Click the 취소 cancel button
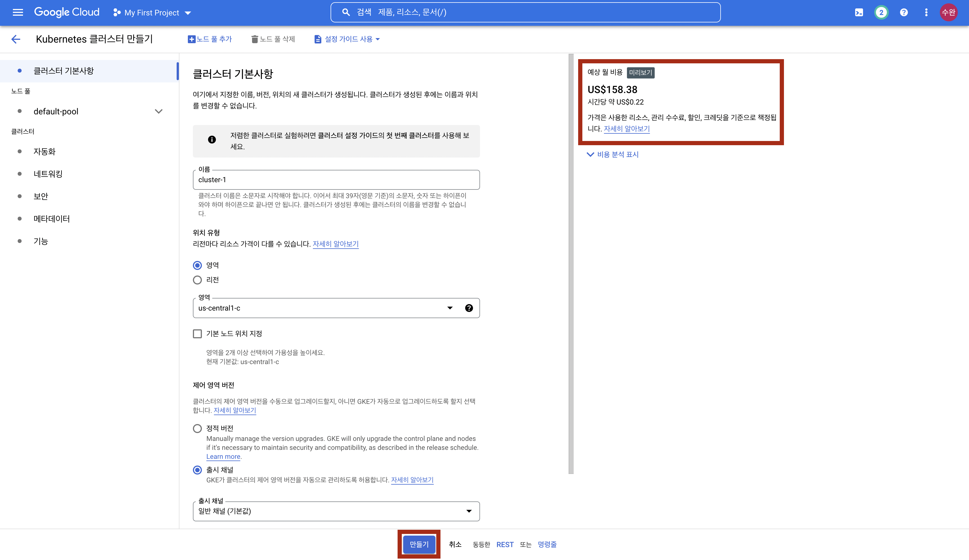This screenshot has height=560, width=969. (455, 544)
